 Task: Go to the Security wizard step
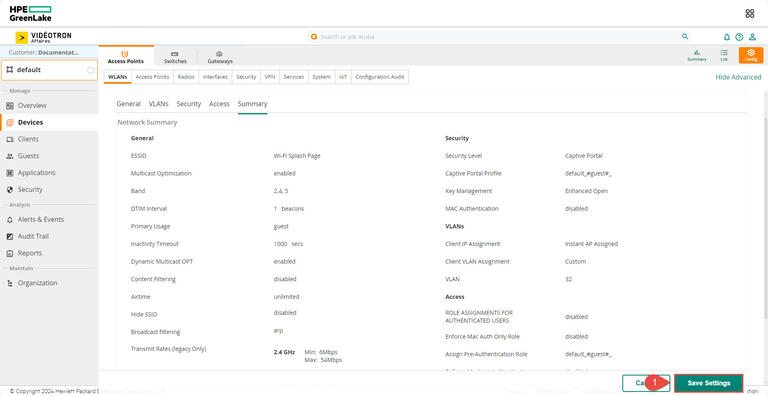click(x=189, y=104)
